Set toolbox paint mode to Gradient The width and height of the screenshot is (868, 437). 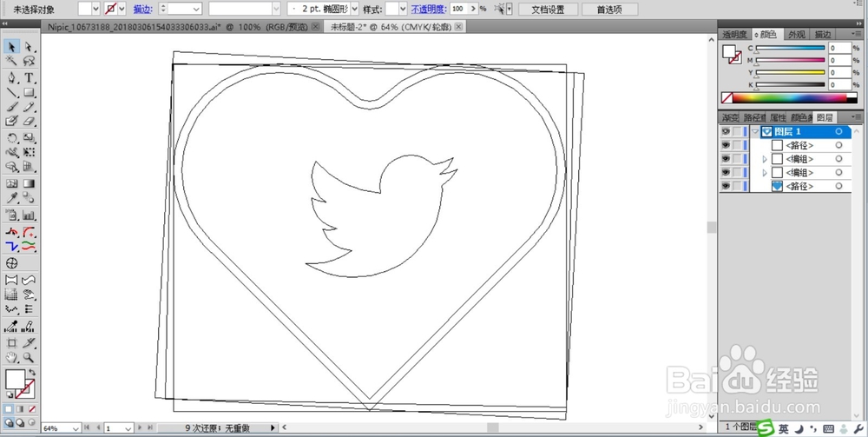coord(21,408)
